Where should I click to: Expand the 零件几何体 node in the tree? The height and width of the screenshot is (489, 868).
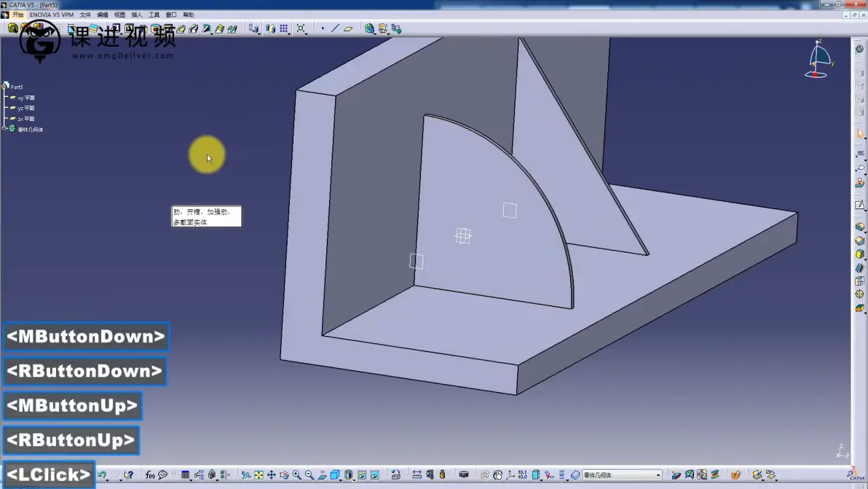(4, 129)
